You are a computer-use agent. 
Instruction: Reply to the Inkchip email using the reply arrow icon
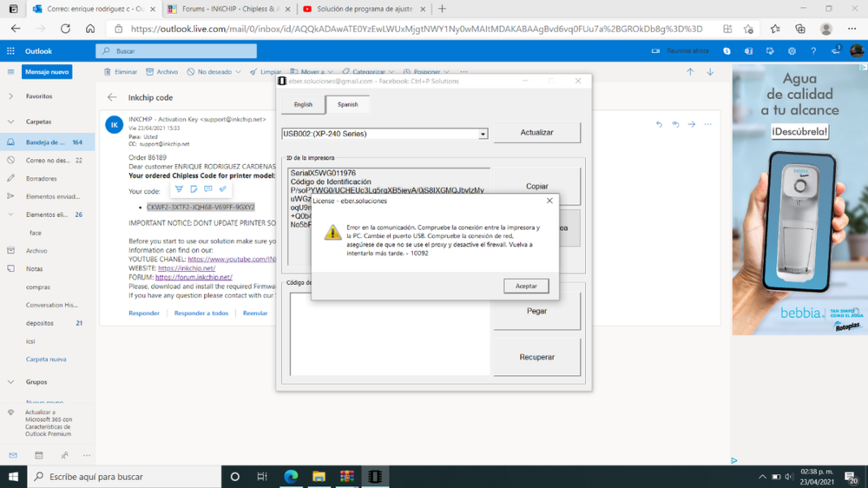pyautogui.click(x=659, y=125)
